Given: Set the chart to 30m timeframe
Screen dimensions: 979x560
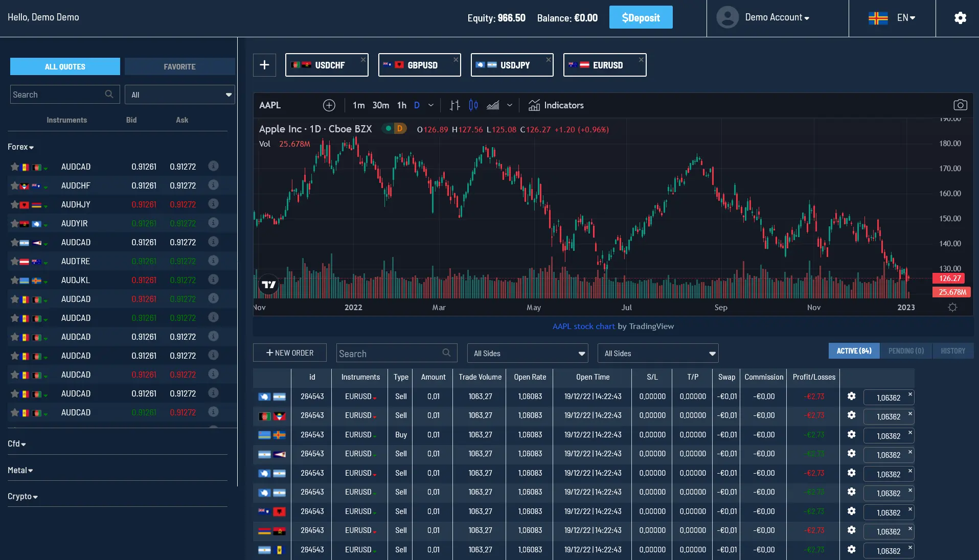Looking at the screenshot, I should click(381, 105).
